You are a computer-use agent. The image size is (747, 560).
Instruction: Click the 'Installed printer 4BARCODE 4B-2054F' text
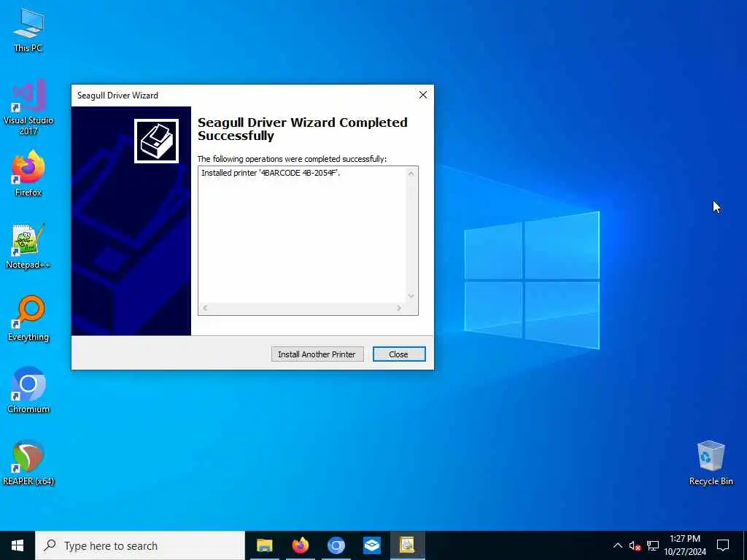click(x=270, y=173)
